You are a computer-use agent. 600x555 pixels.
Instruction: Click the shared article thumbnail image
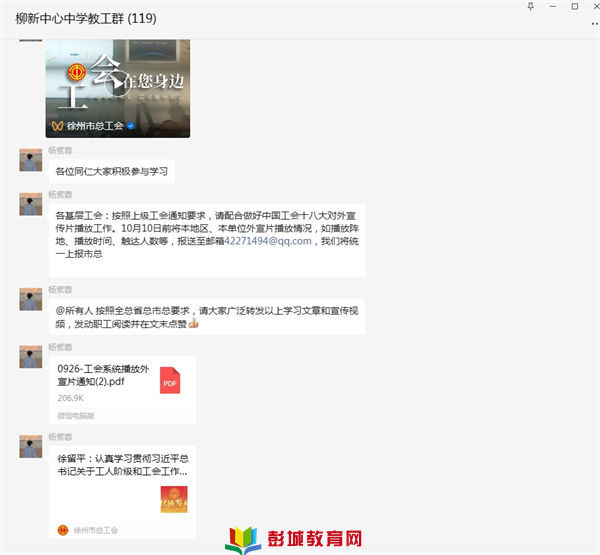tap(174, 499)
